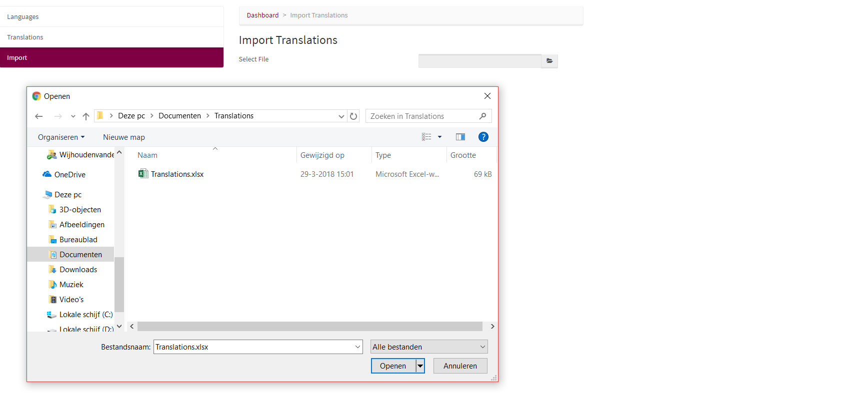The image size is (868, 401).
Task: Refresh the Translations folder view
Action: point(353,116)
